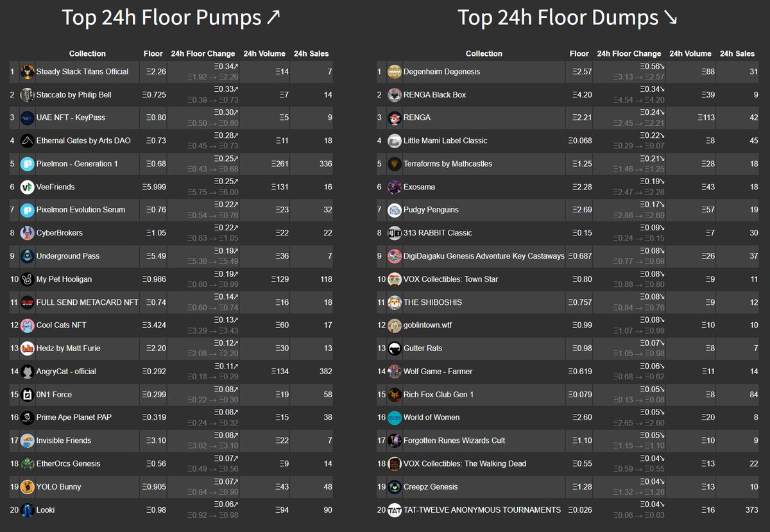Click the Invisible Friends icon
The width and height of the screenshot is (770, 532).
[x=27, y=442]
